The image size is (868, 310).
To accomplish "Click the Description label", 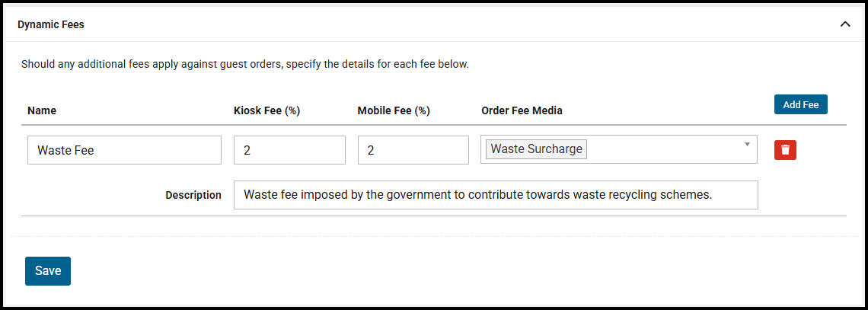I will coord(193,195).
